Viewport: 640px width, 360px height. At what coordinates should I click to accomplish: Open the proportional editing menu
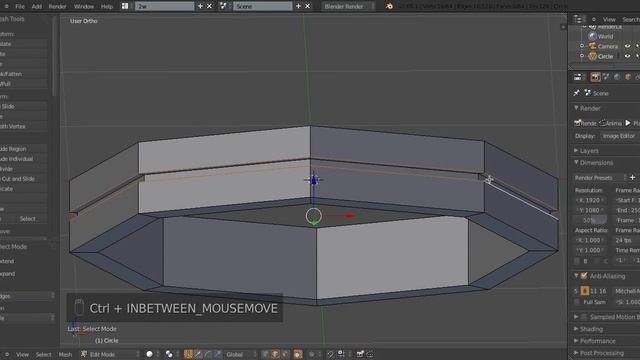click(313, 354)
